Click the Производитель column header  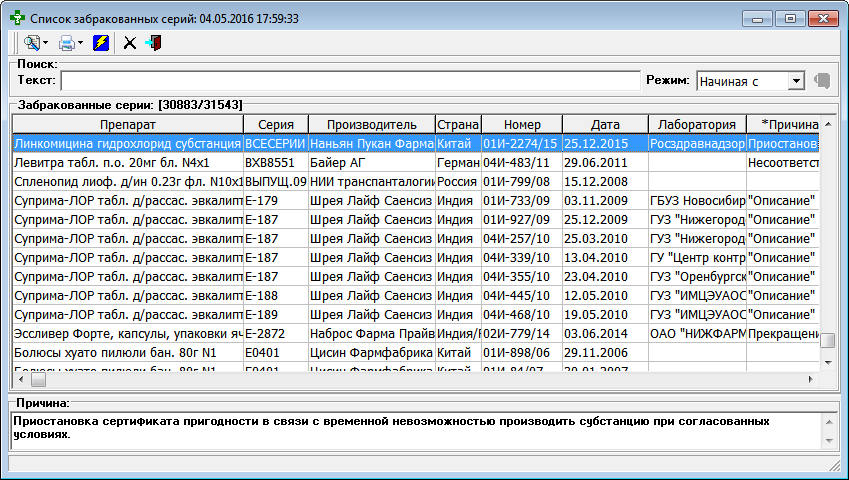click(x=371, y=124)
